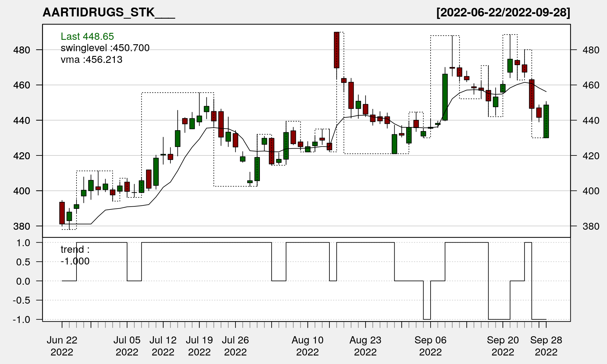Click the last green candle on Sep 28
The height and width of the screenshot is (364, 607).
pos(546,121)
